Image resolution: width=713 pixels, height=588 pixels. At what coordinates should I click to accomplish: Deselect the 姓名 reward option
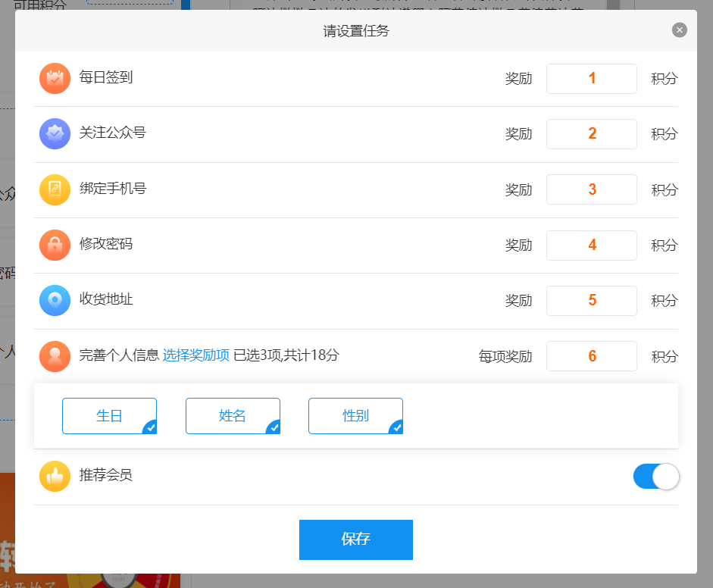[233, 416]
